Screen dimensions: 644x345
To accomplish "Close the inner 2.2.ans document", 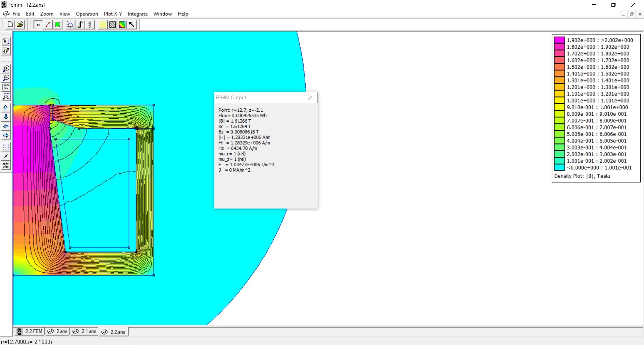I will (640, 14).
